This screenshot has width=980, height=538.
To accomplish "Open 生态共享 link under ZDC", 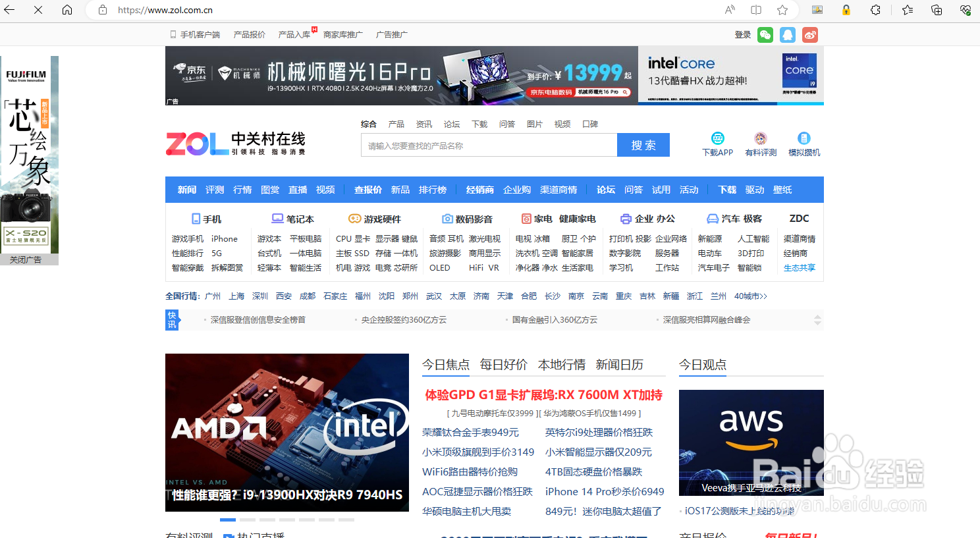I will tap(800, 268).
